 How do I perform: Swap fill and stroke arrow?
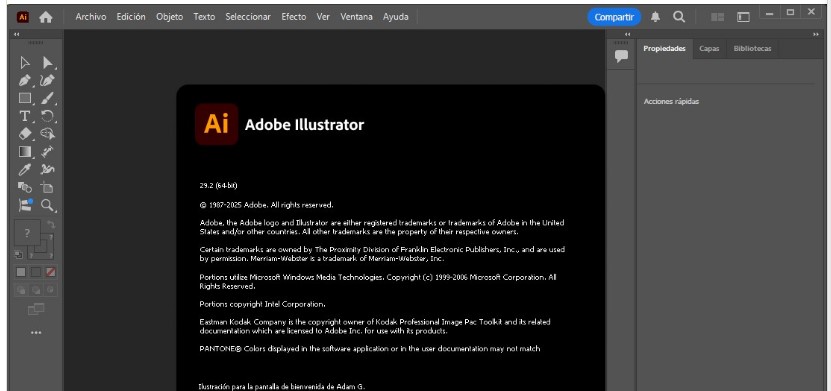click(x=51, y=225)
